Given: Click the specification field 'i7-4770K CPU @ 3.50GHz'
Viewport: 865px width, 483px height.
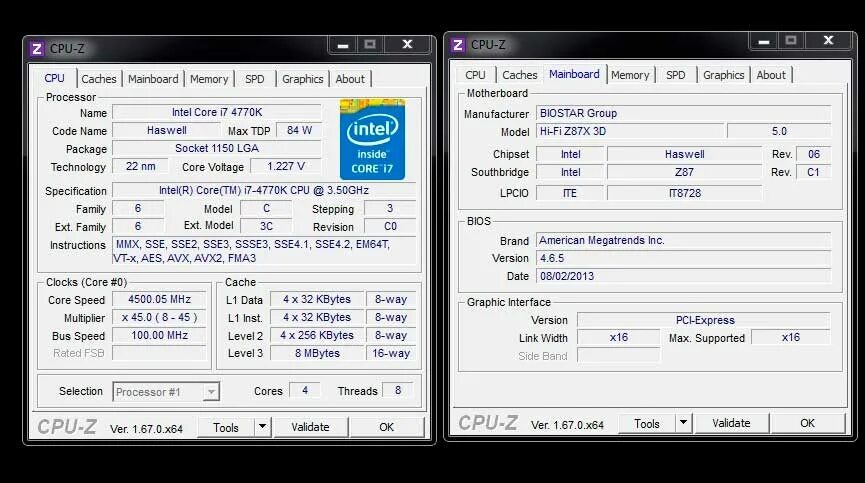Looking at the screenshot, I should coord(264,190).
